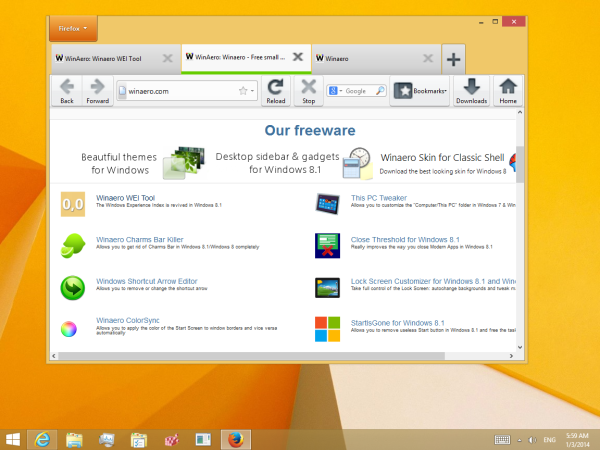Launch Internet Explorer from the taskbar
Image resolution: width=600 pixels, height=450 pixels.
(x=42, y=440)
